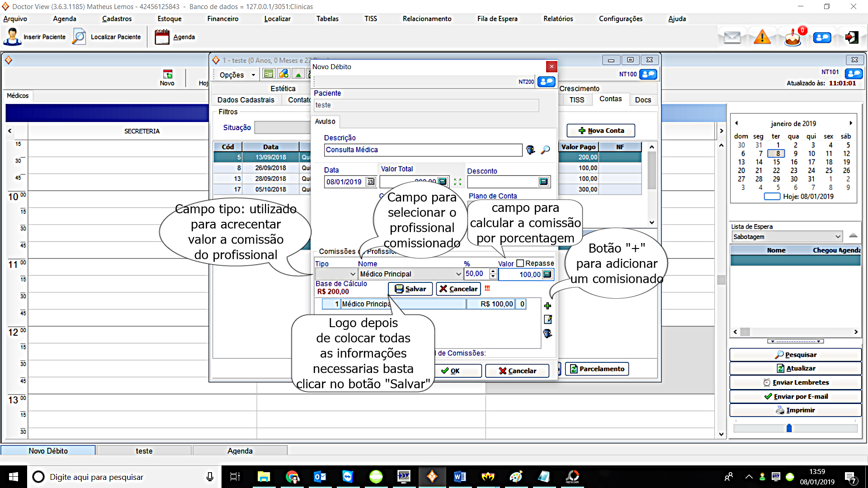
Task: Switch to the Docs tab
Action: pyautogui.click(x=642, y=100)
